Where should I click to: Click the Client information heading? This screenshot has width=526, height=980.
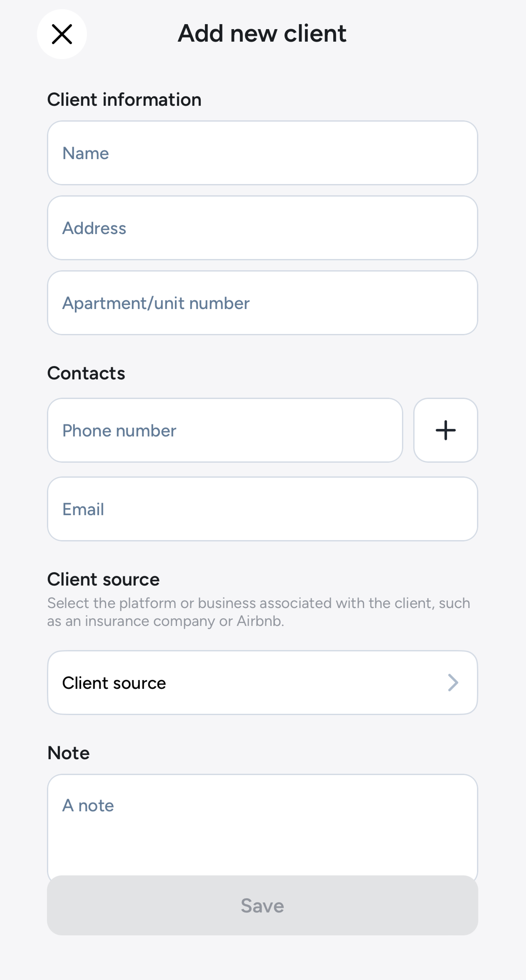point(124,100)
